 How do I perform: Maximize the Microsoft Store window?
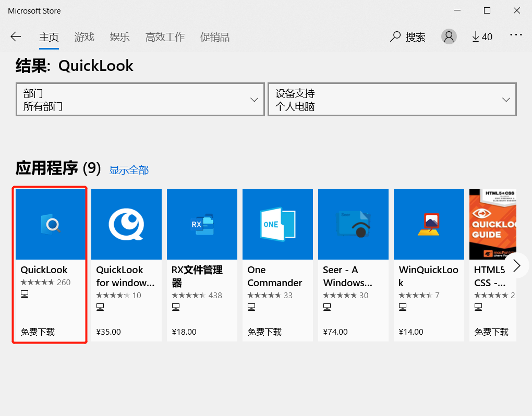click(487, 10)
